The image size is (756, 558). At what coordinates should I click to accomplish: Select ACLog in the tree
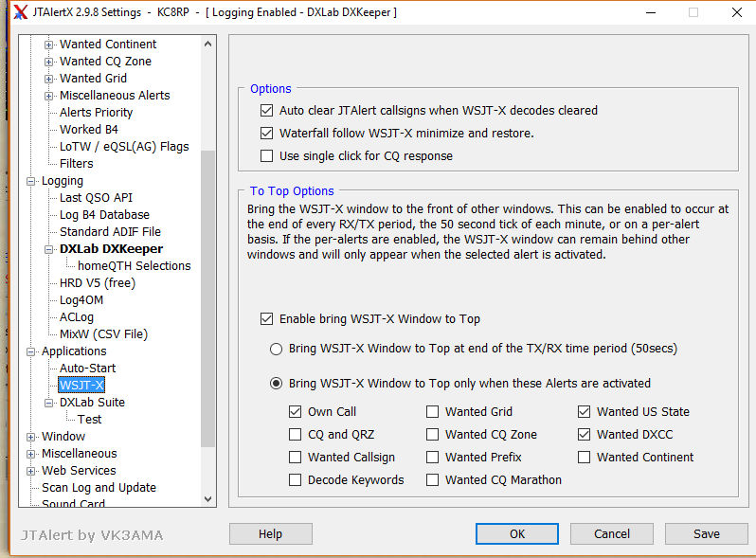[x=77, y=316]
